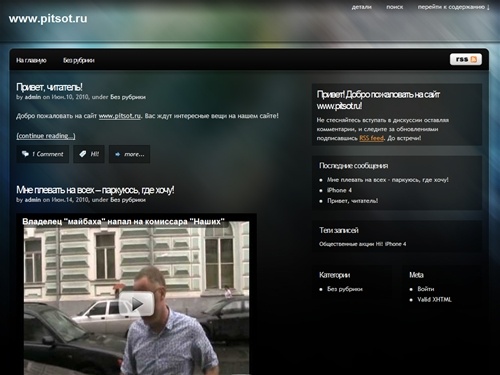
Task: Click admin author under parking post
Action: pos(33,200)
